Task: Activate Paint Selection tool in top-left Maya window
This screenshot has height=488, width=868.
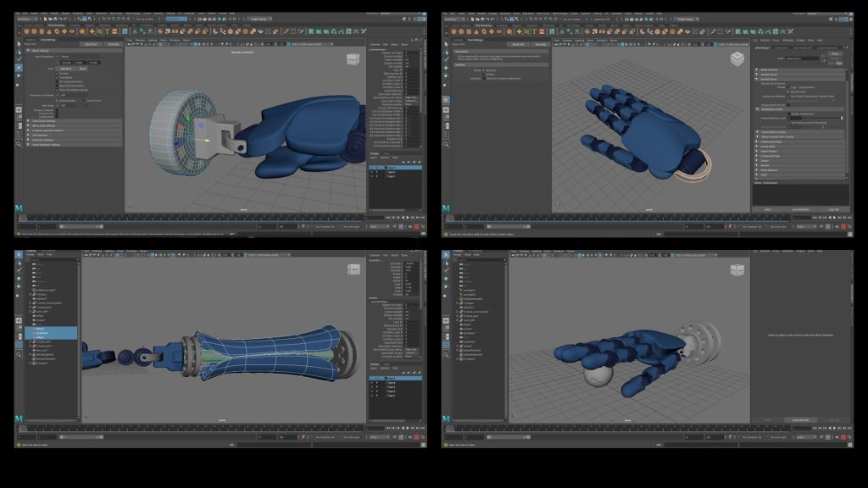Action: click(x=19, y=59)
